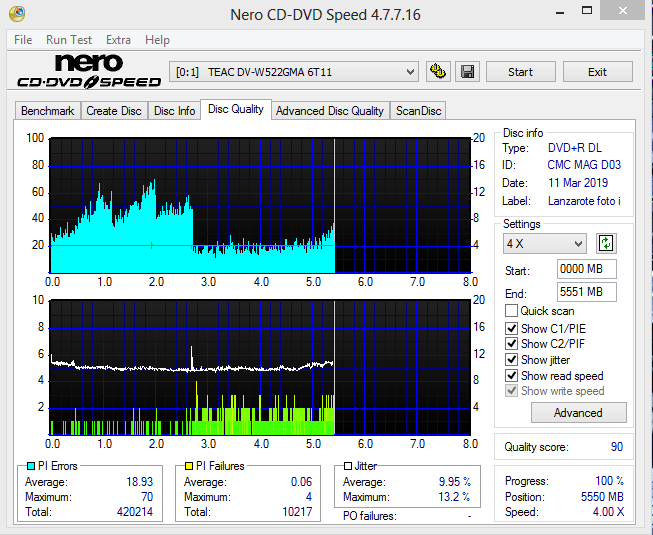
Task: Click PI Failures average 0.06
Action: [302, 482]
